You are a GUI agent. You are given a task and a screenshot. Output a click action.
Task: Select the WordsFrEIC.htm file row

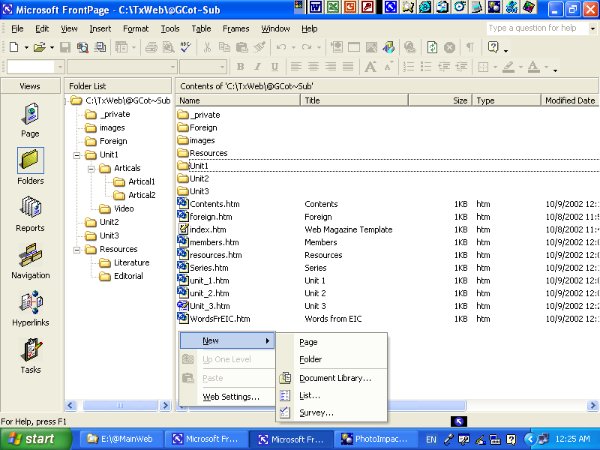point(388,319)
